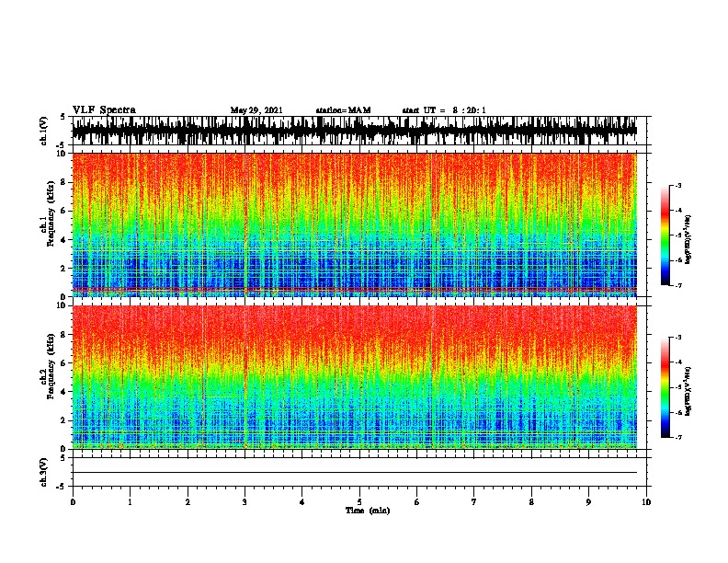The height and width of the screenshot is (563, 728).
Task: Click the color bar beside the ch.1 spectrogram
Action: pos(665,236)
